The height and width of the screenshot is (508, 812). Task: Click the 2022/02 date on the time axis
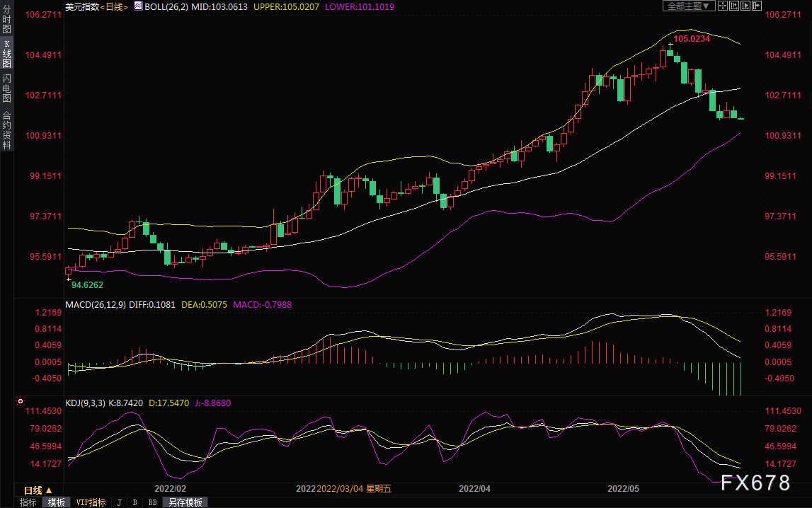pyautogui.click(x=171, y=489)
